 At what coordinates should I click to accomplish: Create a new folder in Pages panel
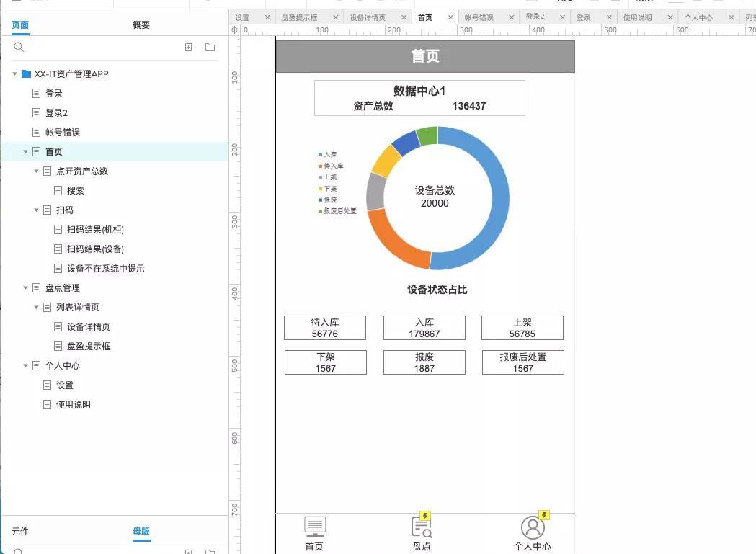tap(210, 48)
